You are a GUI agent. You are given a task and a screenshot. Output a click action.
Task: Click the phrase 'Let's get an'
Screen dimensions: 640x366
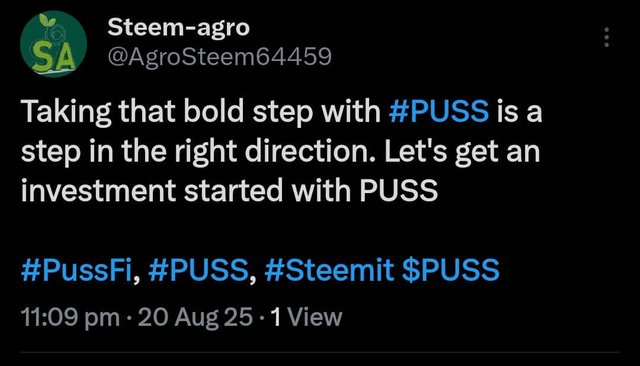click(x=462, y=151)
